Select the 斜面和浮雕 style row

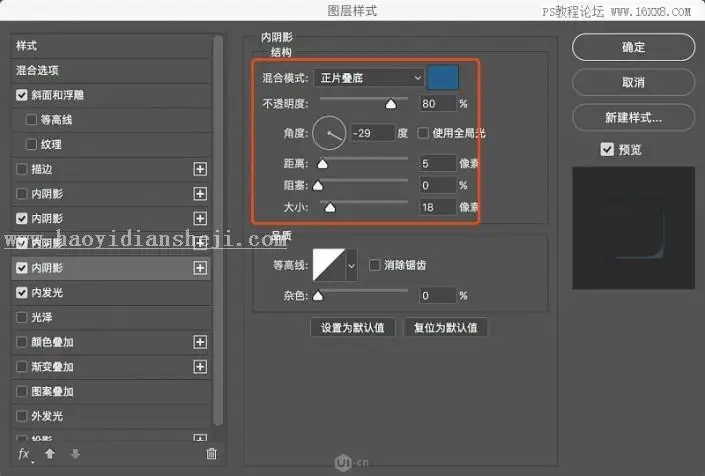click(111, 95)
